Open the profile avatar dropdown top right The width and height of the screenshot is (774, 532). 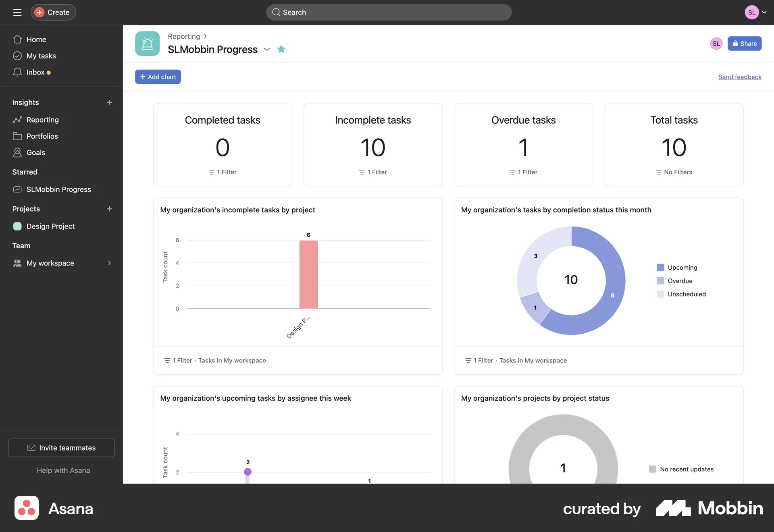tap(756, 12)
